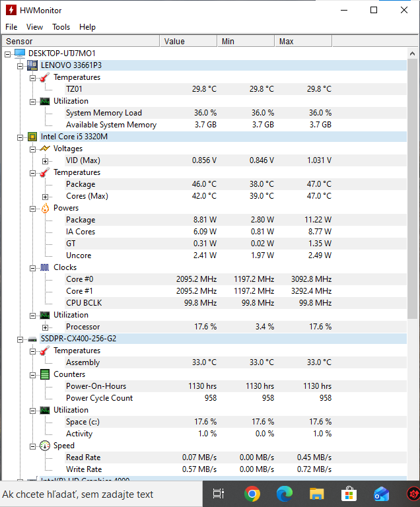Viewport: 420px width, 507px height.
Task: Click the Min column header
Action: (x=246, y=42)
